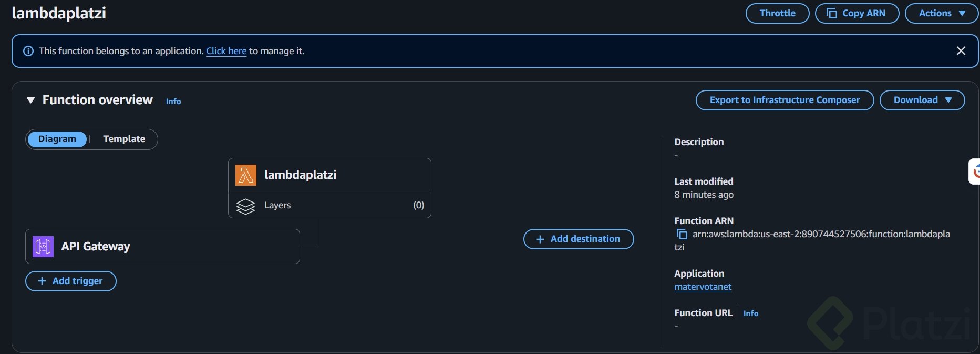This screenshot has width=980, height=354.
Task: Click the plus icon in Add destination
Action: [540, 239]
